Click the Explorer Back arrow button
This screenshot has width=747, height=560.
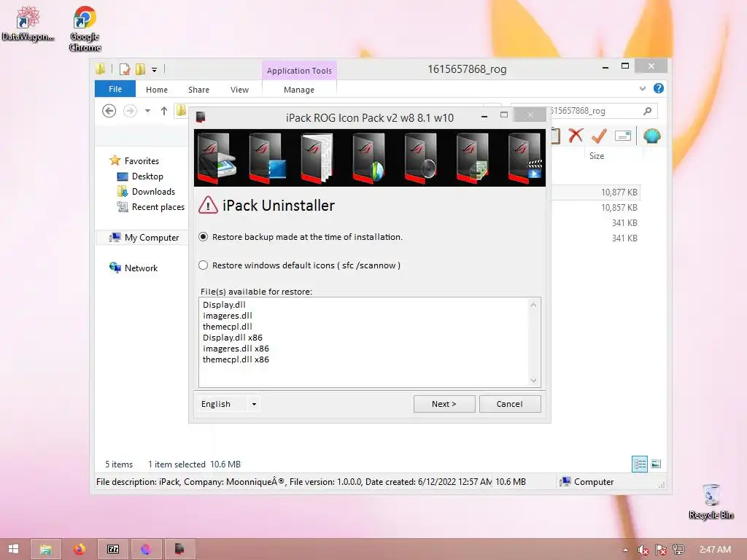pyautogui.click(x=109, y=111)
